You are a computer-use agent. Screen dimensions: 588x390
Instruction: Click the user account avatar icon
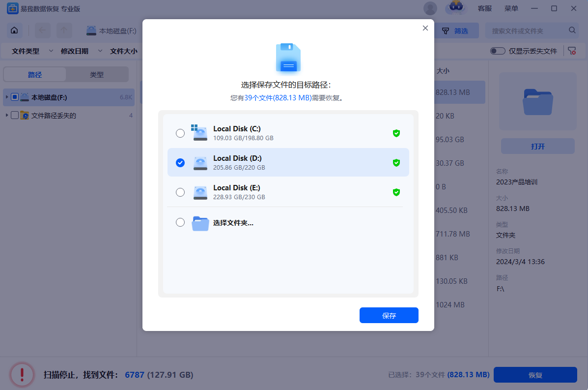(x=430, y=8)
